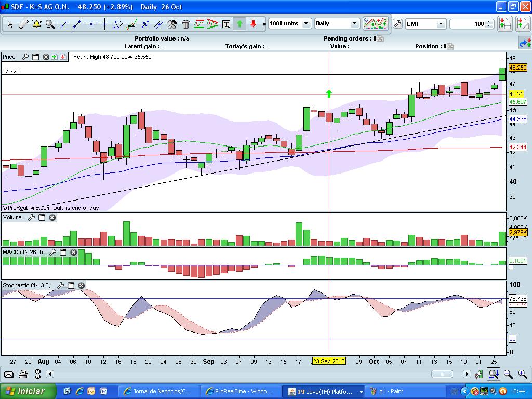Click the horizontal scrollbar left arrow

click(x=50, y=374)
